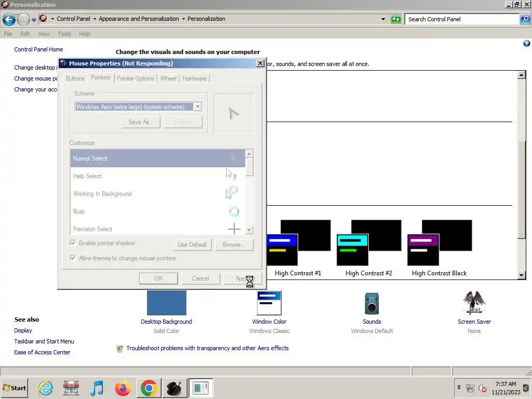Viewport: 532px width, 399px height.
Task: Expand the root breadcrumb arrow before Control Panel
Action: 52,19
